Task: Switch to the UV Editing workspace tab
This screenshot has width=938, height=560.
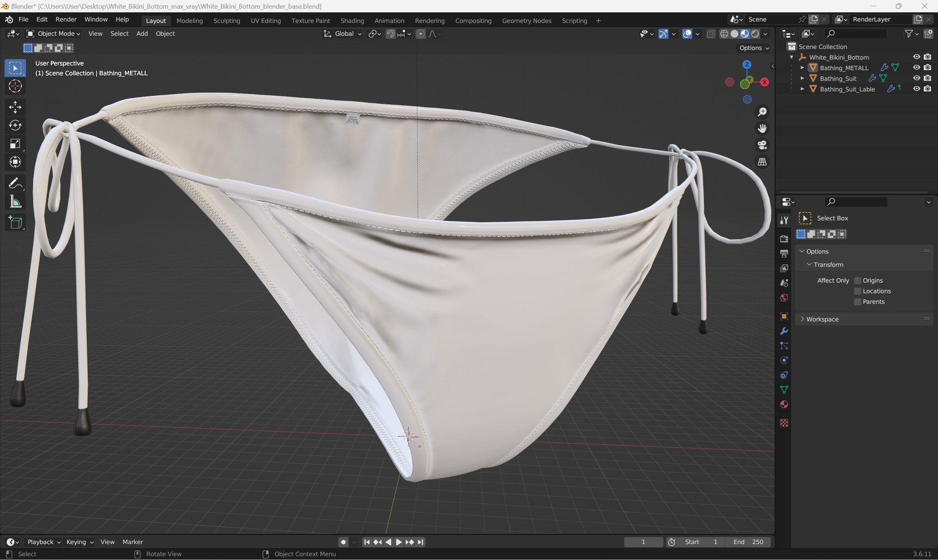Action: coord(266,21)
